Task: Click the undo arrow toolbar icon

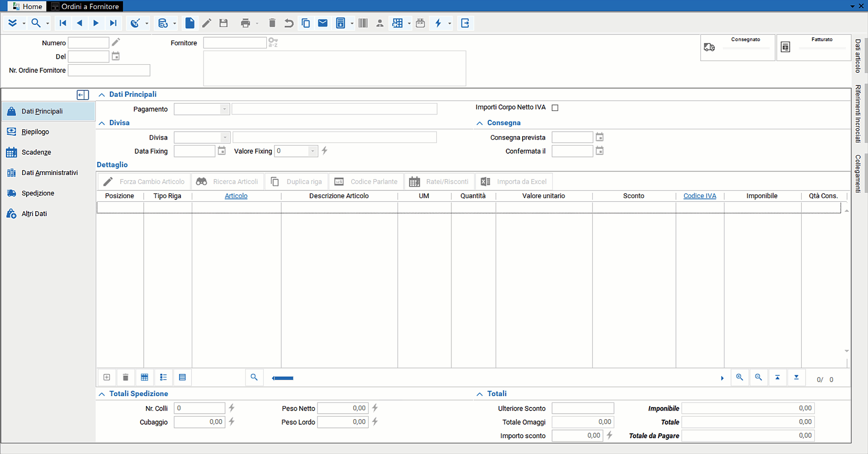Action: (289, 23)
